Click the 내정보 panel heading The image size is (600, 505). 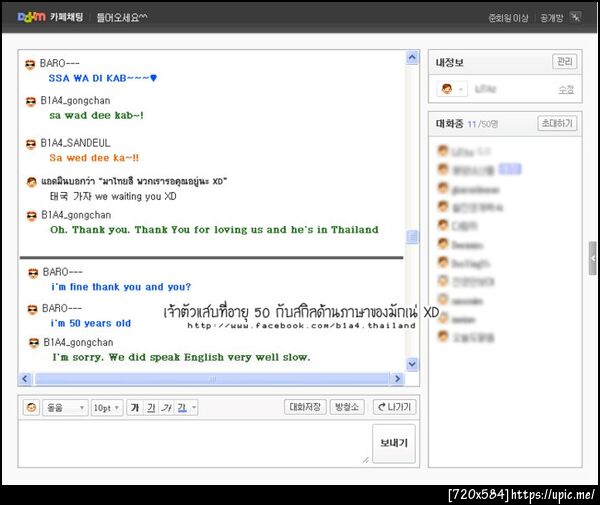click(x=450, y=62)
